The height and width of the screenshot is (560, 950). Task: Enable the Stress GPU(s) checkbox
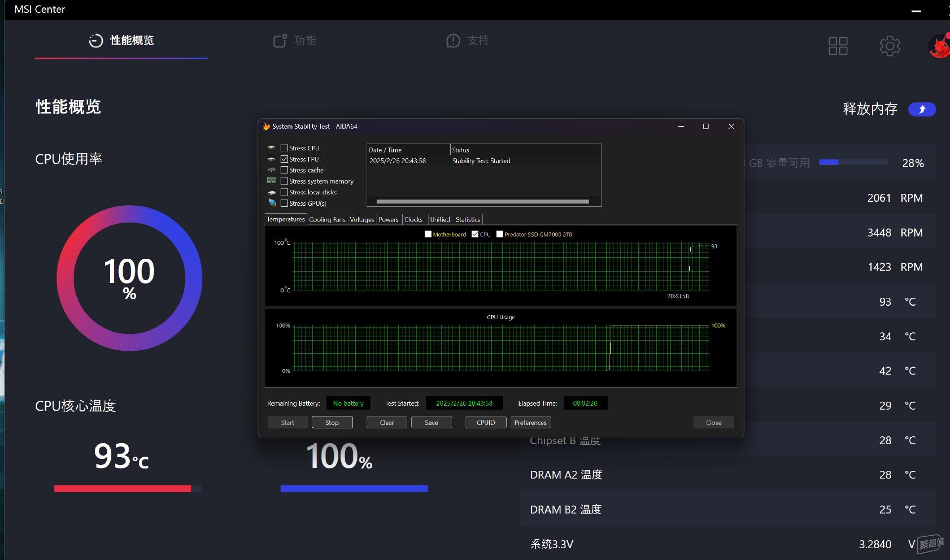(284, 203)
